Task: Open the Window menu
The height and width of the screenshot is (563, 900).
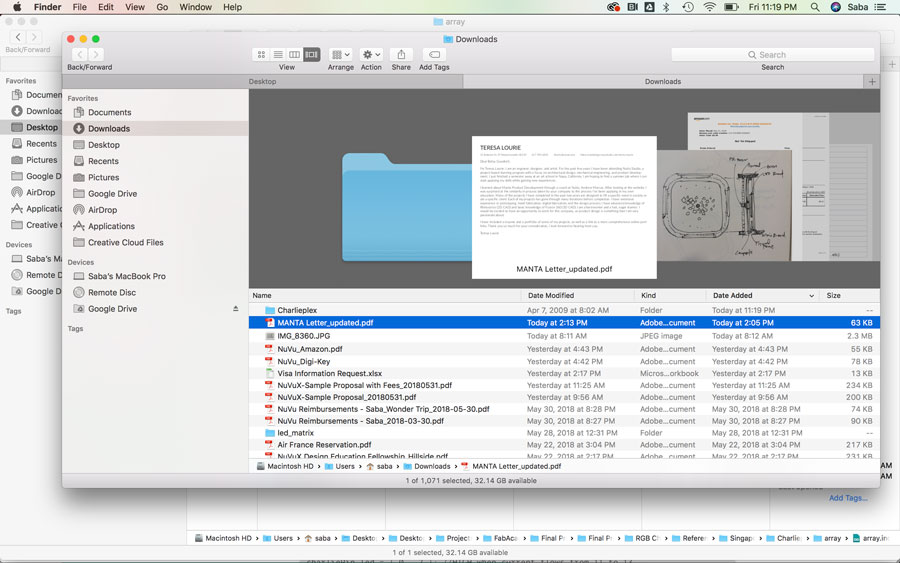Action: [195, 7]
